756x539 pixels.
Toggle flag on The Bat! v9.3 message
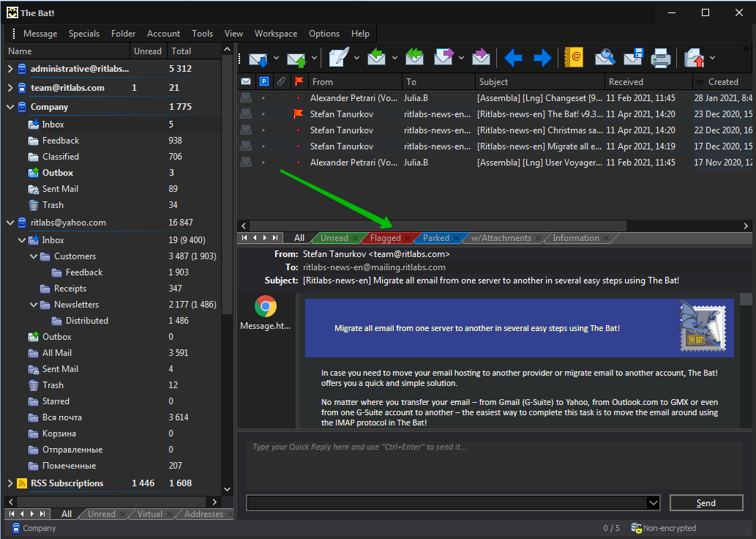[x=299, y=114]
